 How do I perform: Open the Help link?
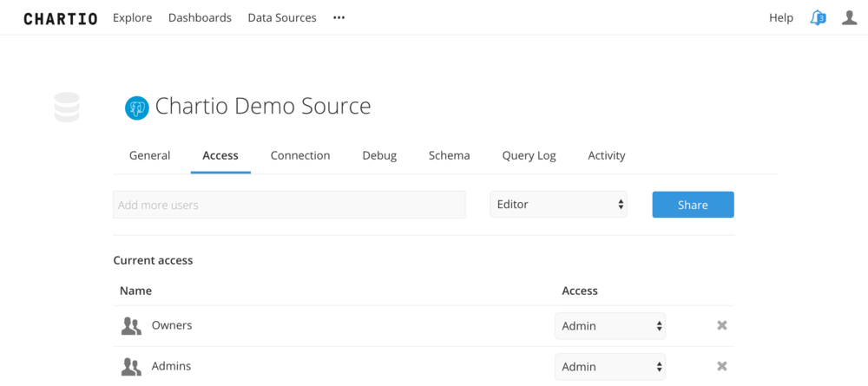click(781, 18)
